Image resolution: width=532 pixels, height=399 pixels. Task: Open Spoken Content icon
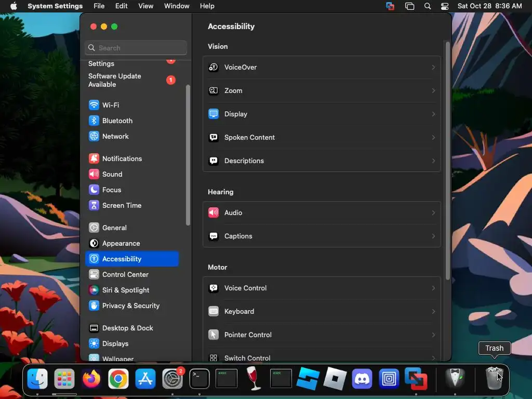213,137
